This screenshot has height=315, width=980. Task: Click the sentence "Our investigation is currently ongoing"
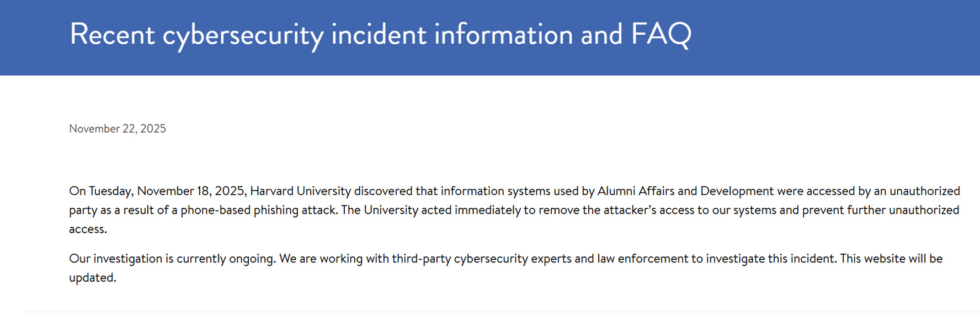point(171,259)
